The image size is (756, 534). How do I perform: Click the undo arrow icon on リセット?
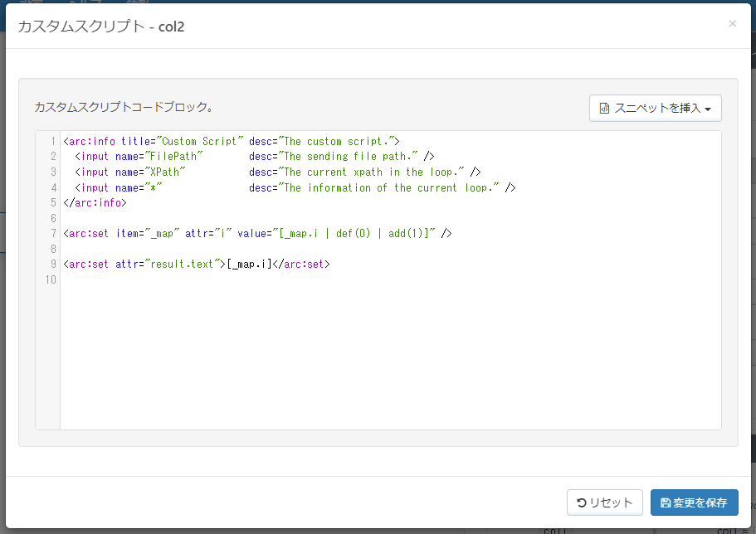tap(582, 502)
